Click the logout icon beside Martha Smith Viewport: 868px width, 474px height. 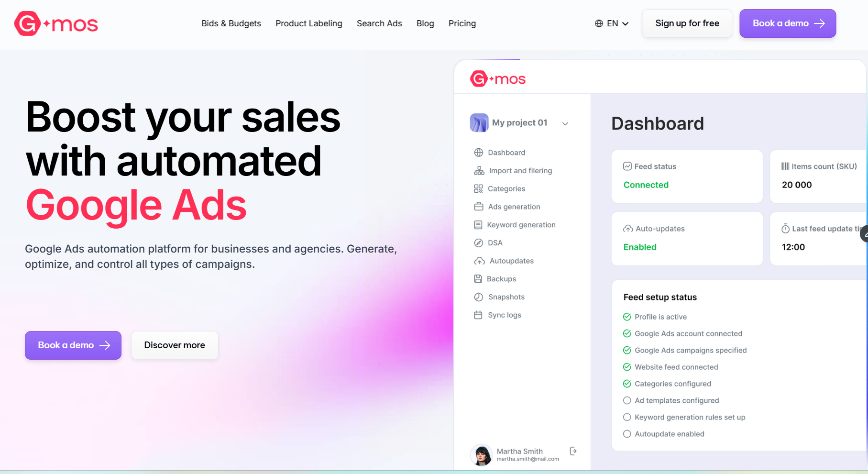(x=573, y=451)
